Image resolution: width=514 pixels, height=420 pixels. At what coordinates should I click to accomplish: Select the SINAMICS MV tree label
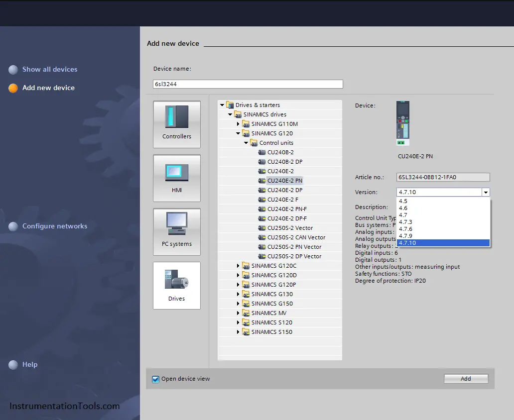269,313
